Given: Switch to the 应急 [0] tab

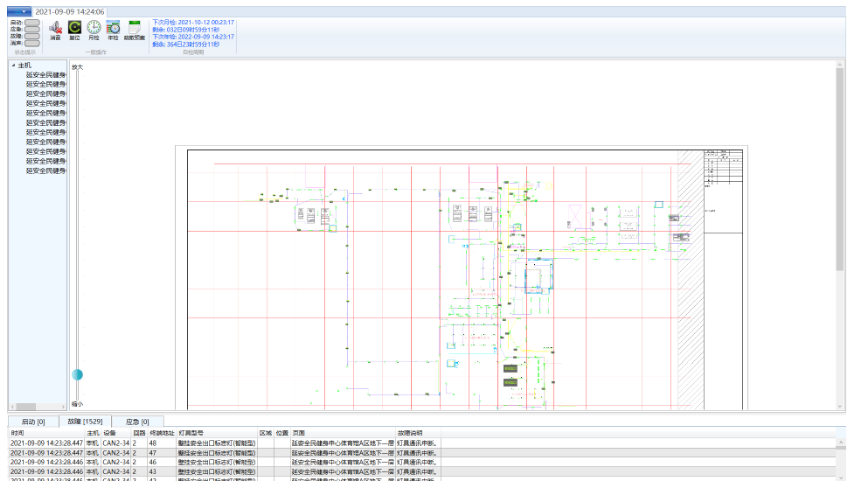Looking at the screenshot, I should [137, 422].
